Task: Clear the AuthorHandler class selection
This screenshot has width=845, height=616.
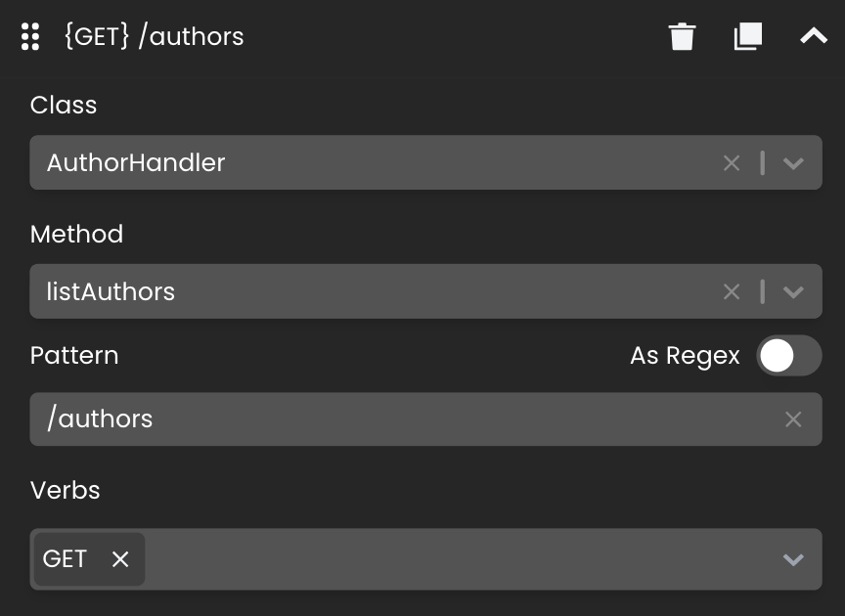Action: pos(732,162)
